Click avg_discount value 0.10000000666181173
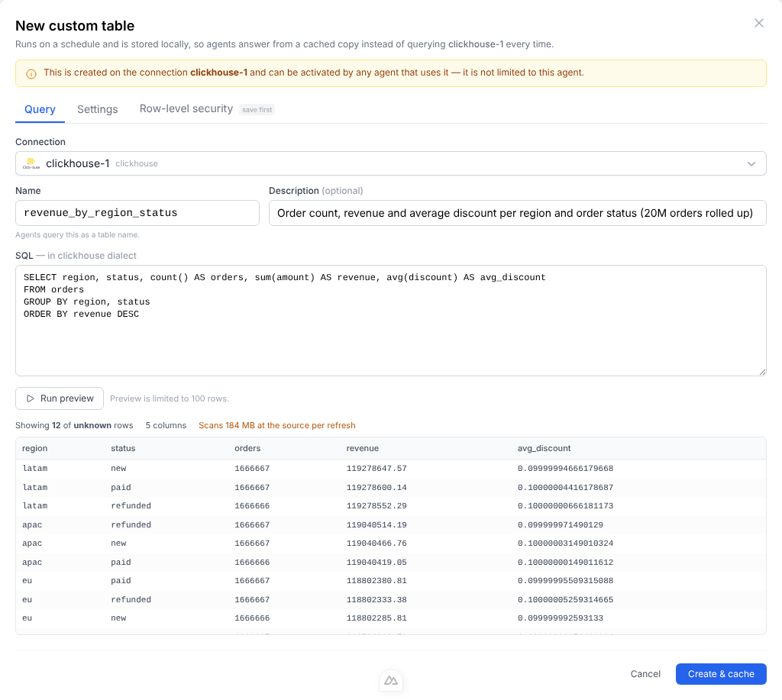This screenshot has height=700, width=782. [565, 505]
